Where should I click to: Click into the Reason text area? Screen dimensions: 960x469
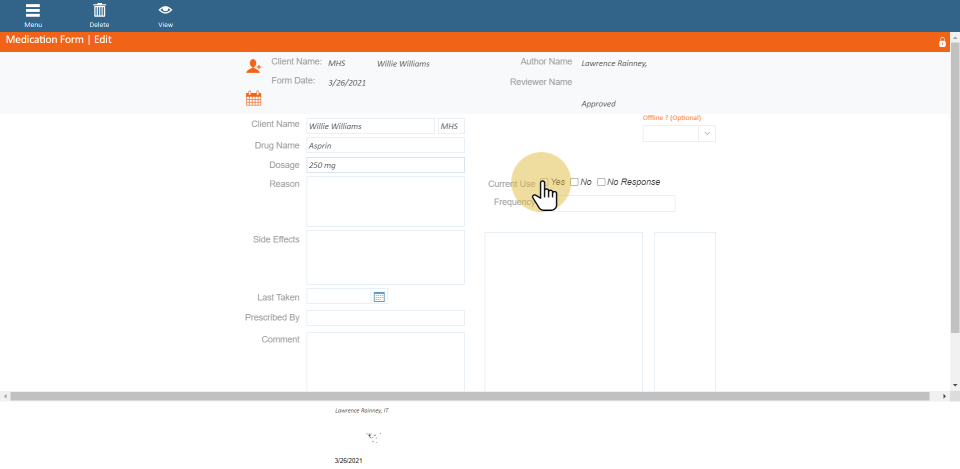pyautogui.click(x=385, y=201)
